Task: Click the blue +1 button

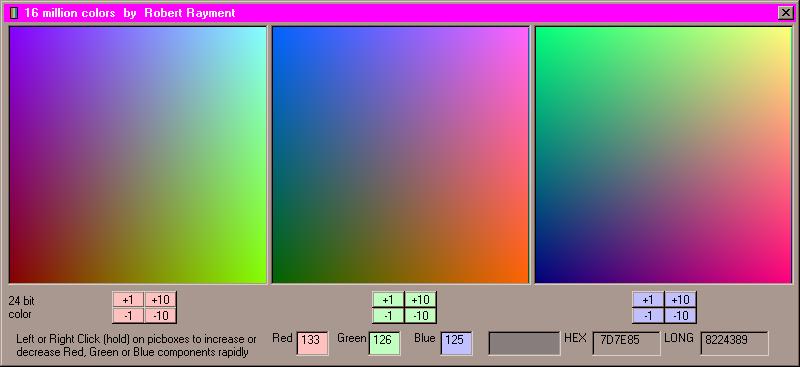Action: [648, 300]
